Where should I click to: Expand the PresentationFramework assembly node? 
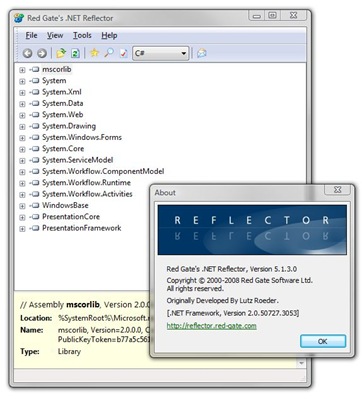click(22, 229)
